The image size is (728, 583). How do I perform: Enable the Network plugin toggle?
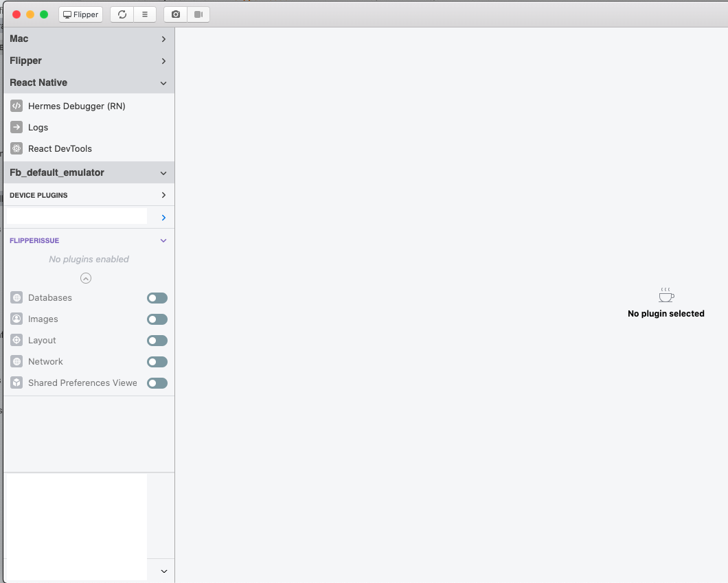pyautogui.click(x=157, y=362)
